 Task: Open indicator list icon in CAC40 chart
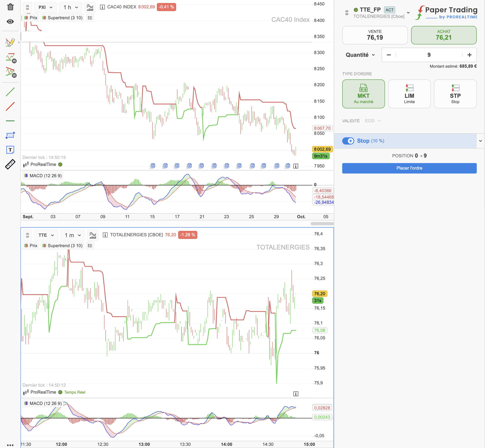[90, 18]
